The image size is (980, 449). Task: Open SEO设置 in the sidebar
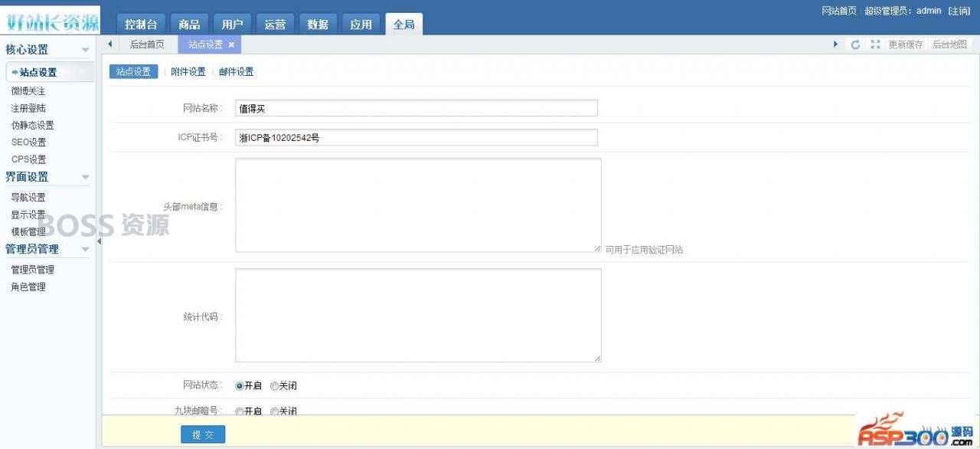[x=28, y=143]
